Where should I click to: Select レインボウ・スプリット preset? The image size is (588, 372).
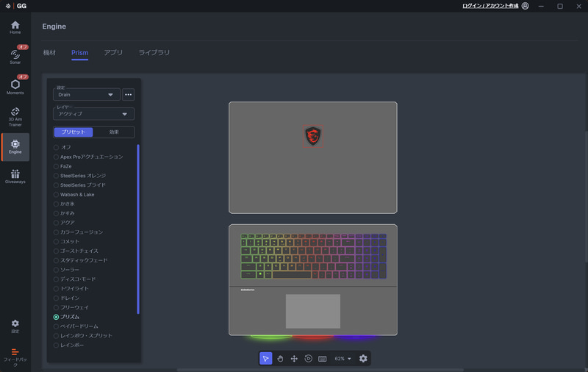click(x=83, y=336)
